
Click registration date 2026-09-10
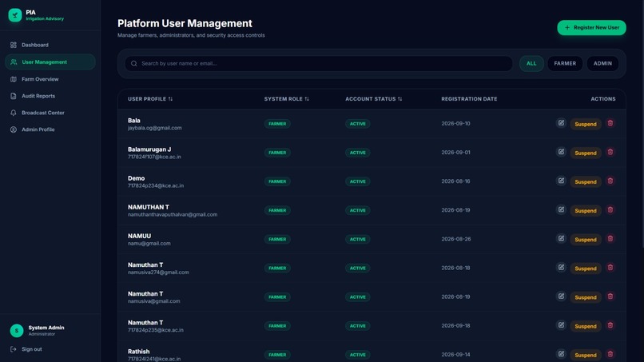point(456,124)
